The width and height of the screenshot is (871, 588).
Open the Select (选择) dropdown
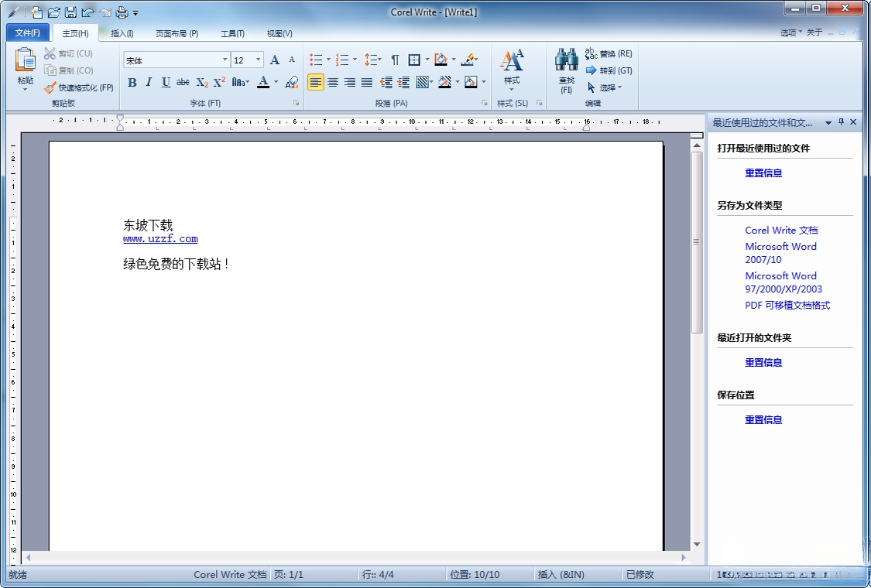tap(605, 87)
